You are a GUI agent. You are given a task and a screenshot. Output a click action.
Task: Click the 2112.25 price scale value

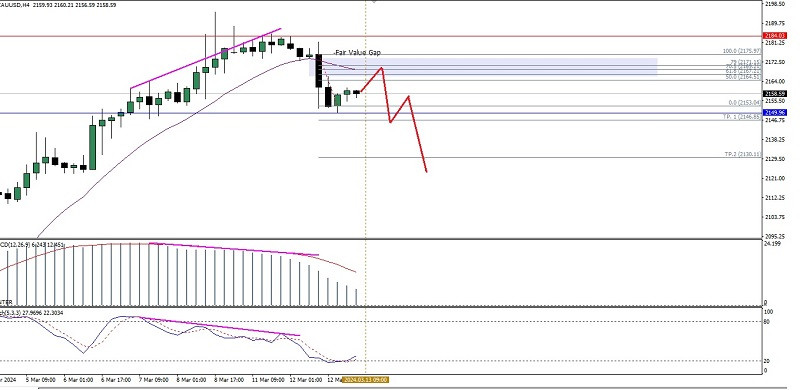point(774,198)
